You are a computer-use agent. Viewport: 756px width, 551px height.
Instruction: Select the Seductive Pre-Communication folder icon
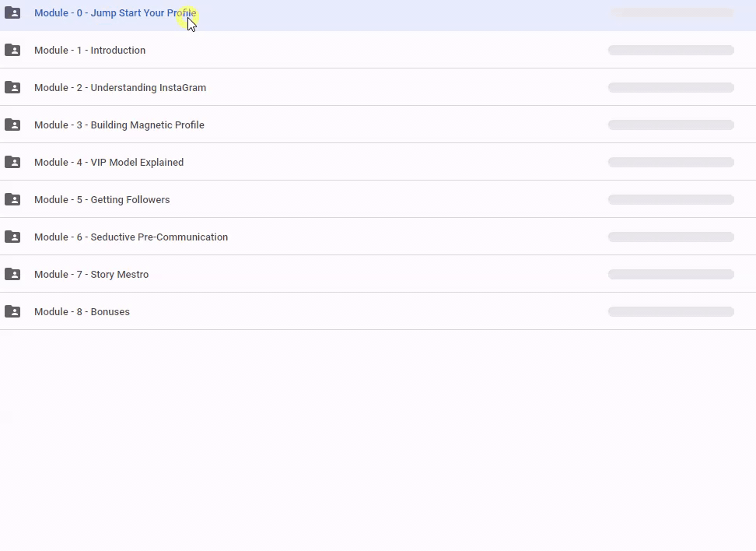pos(12,237)
